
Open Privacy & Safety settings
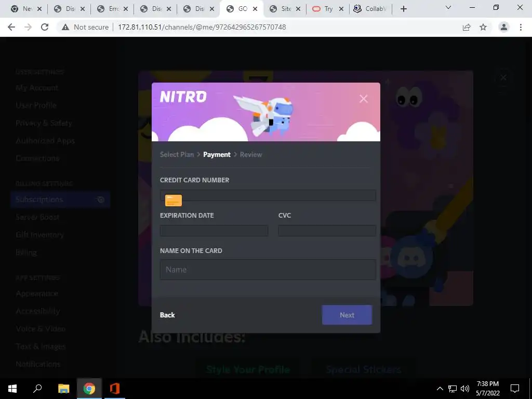[44, 123]
